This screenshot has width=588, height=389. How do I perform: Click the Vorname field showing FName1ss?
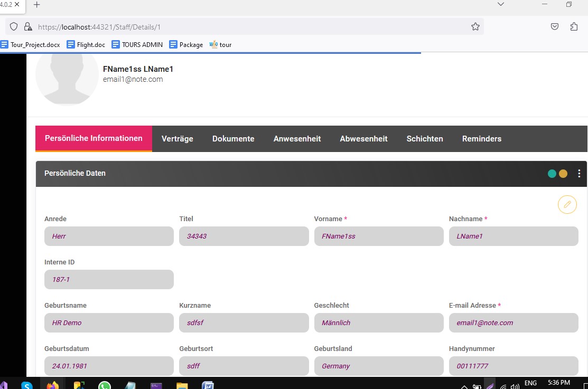(x=379, y=236)
